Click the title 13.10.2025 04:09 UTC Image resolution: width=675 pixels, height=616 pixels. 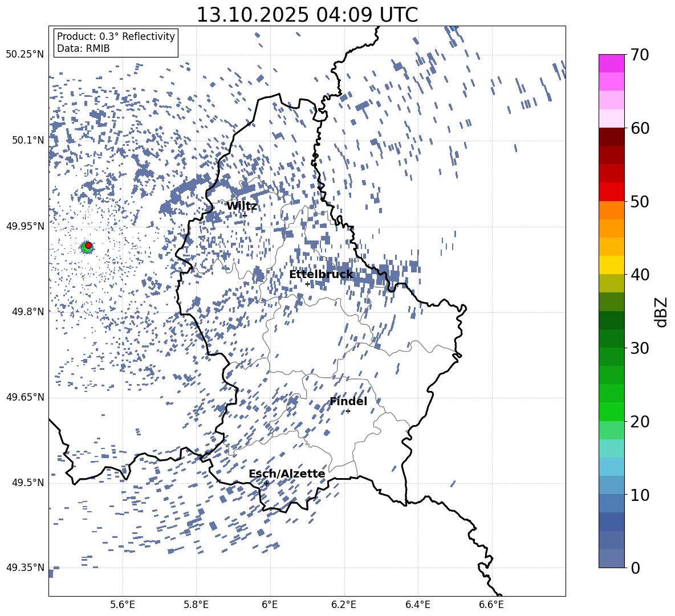click(307, 15)
